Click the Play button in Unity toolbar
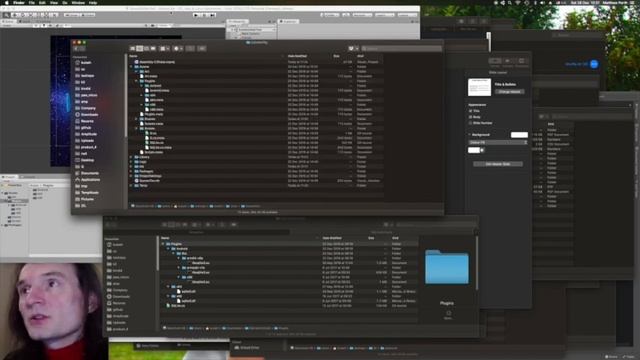This screenshot has width=640, height=360. pyautogui.click(x=197, y=15)
